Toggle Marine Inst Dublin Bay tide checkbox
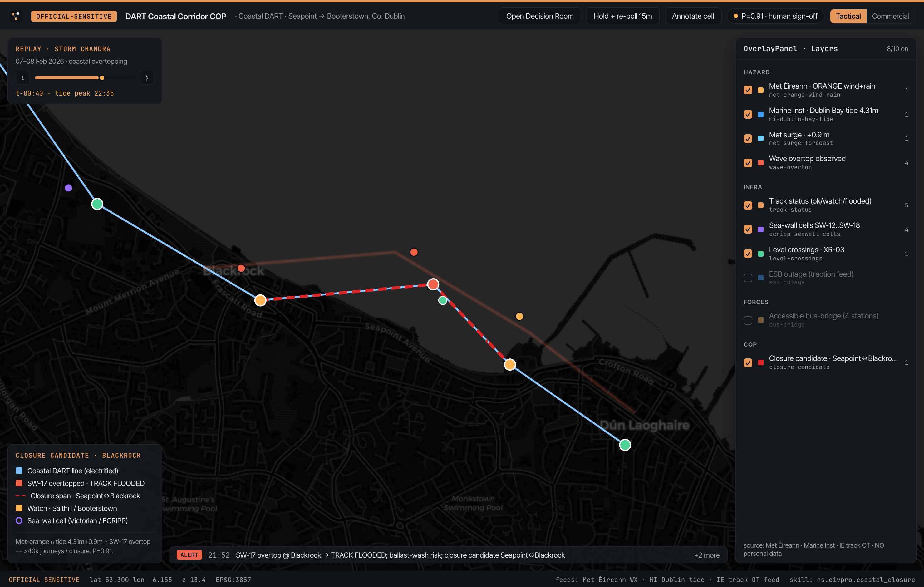This screenshot has width=924, height=587. tap(748, 114)
